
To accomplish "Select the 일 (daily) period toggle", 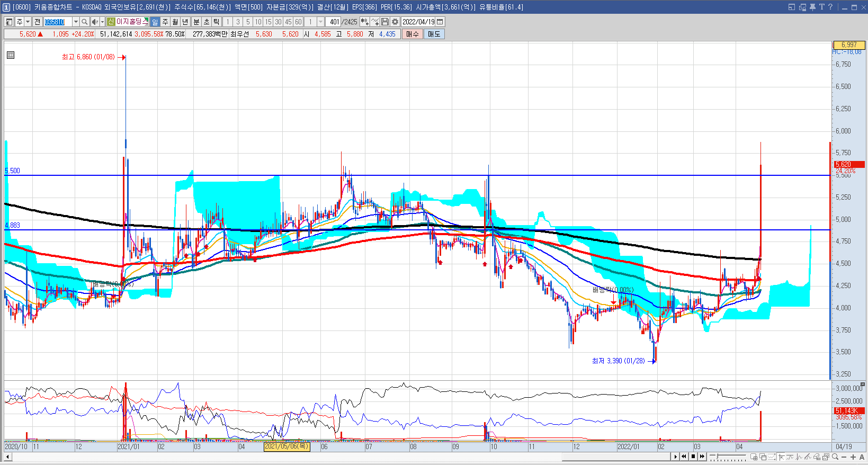I will point(155,22).
